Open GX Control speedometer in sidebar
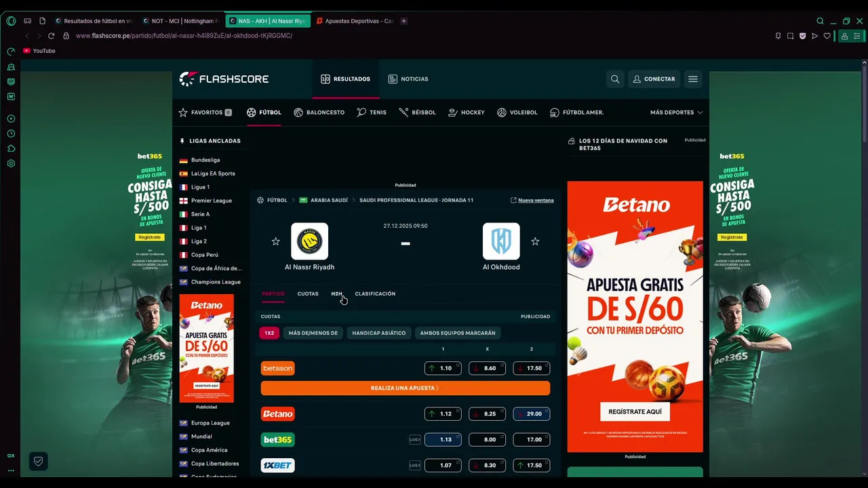Viewport: 868px width, 488px height. [11, 52]
